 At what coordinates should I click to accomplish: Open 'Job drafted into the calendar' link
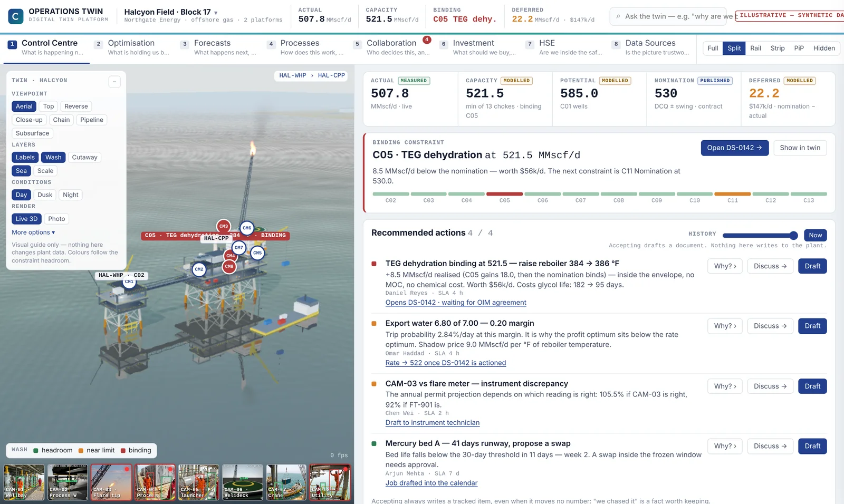(431, 483)
